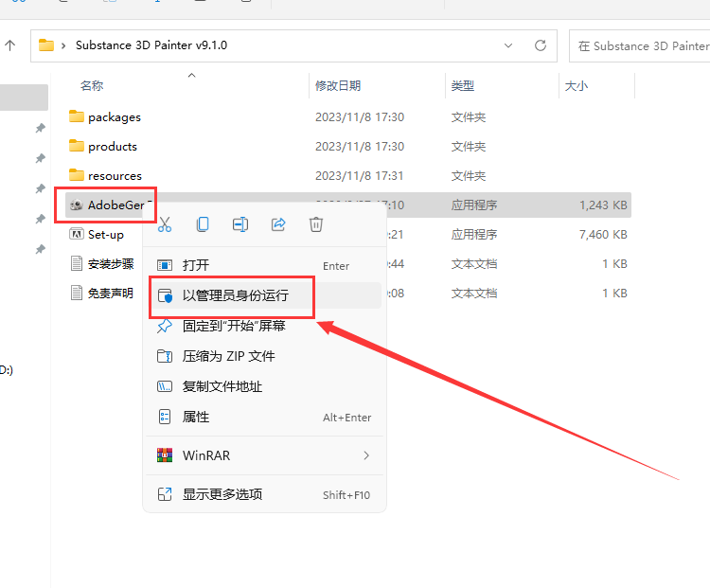Expand the breadcrumb chevron before Substance 3D Painter
The height and width of the screenshot is (588, 710).
(63, 45)
